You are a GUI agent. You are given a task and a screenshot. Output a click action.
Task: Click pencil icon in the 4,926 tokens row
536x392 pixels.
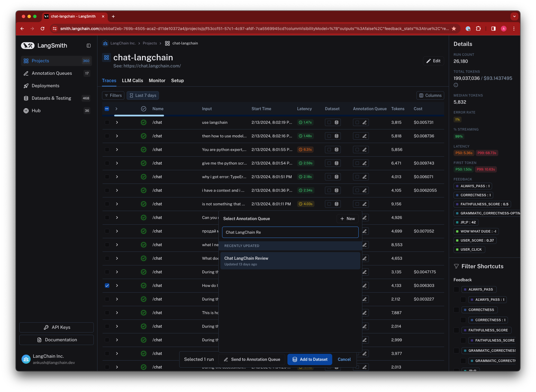pos(365,218)
